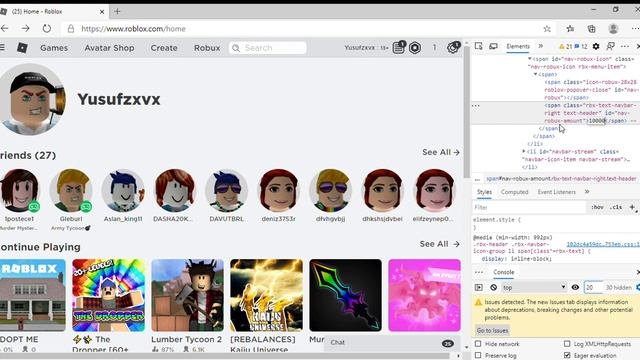Select the Console drawer tab
Viewport: 640px width, 360px height.
coord(504,272)
